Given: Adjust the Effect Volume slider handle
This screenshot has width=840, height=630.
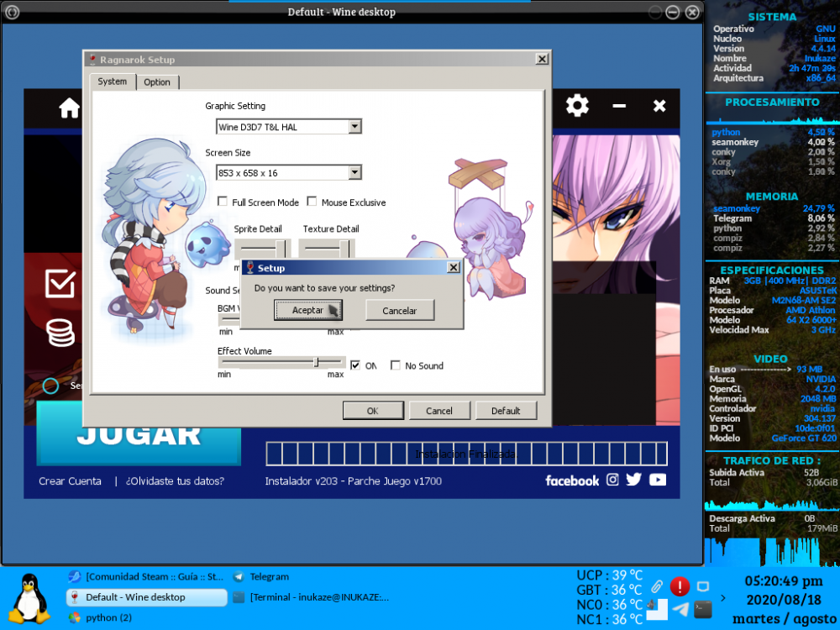Looking at the screenshot, I should [x=316, y=362].
